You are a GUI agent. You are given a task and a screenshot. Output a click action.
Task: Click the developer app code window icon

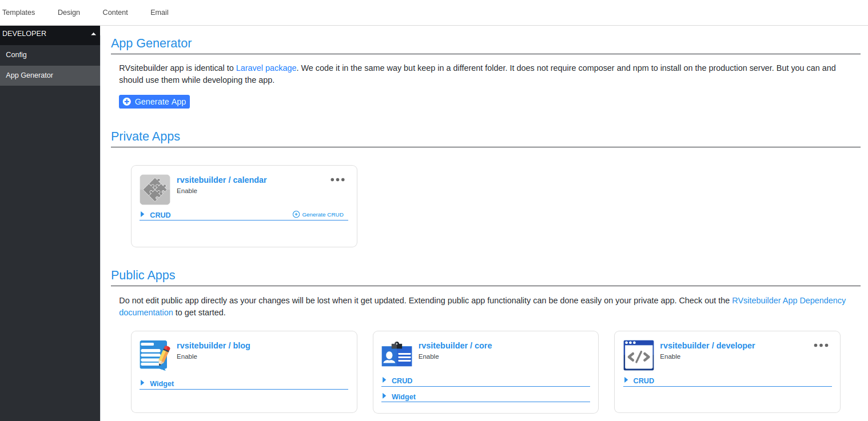[x=638, y=355]
